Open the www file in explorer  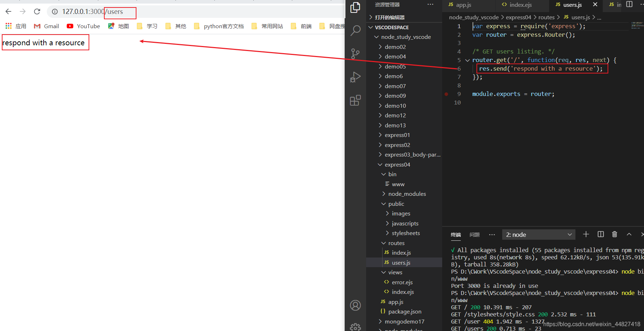click(404, 184)
